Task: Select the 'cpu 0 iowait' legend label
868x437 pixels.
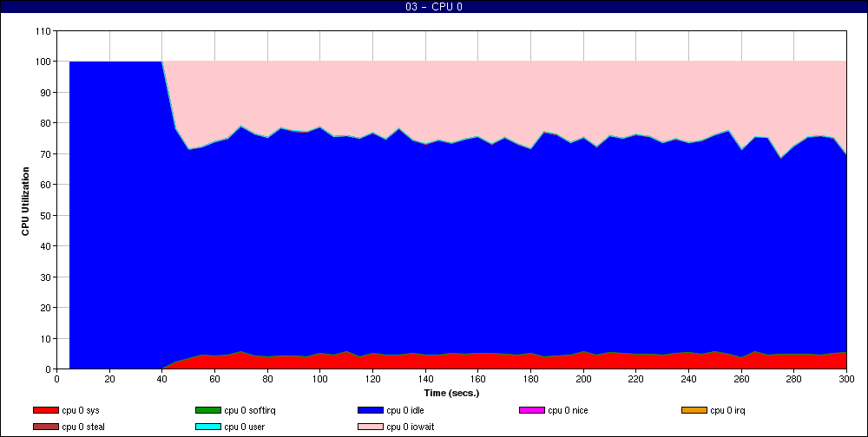Action: tap(411, 427)
